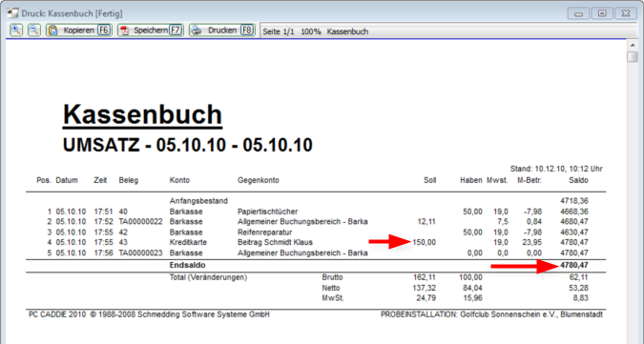Click the Kassenbuch heading

[142, 114]
